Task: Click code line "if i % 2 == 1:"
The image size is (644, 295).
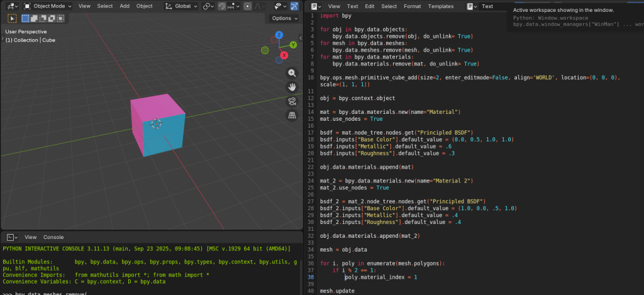Action: coord(354,270)
